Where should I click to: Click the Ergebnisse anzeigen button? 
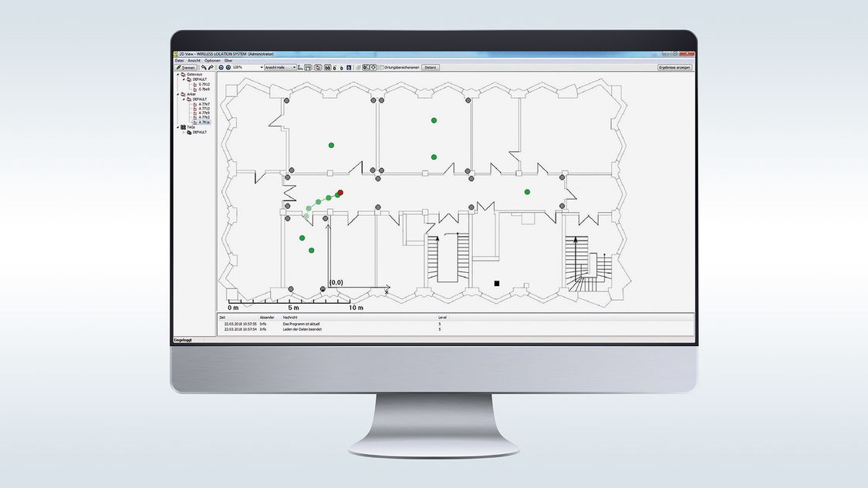(x=674, y=68)
